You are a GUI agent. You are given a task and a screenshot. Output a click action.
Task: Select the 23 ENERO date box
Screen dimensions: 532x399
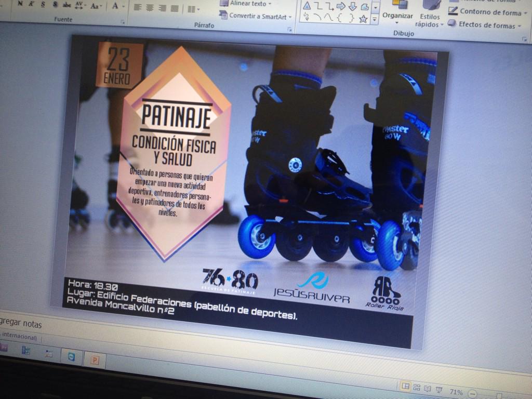pyautogui.click(x=118, y=65)
